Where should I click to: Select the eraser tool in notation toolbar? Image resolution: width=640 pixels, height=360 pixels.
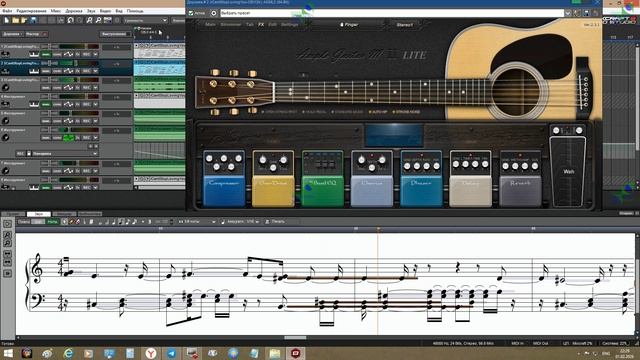78,222
